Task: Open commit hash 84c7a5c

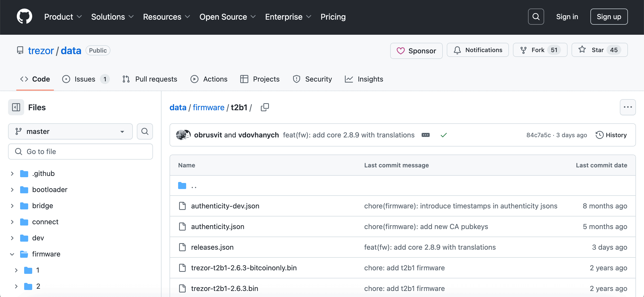Action: [x=539, y=135]
